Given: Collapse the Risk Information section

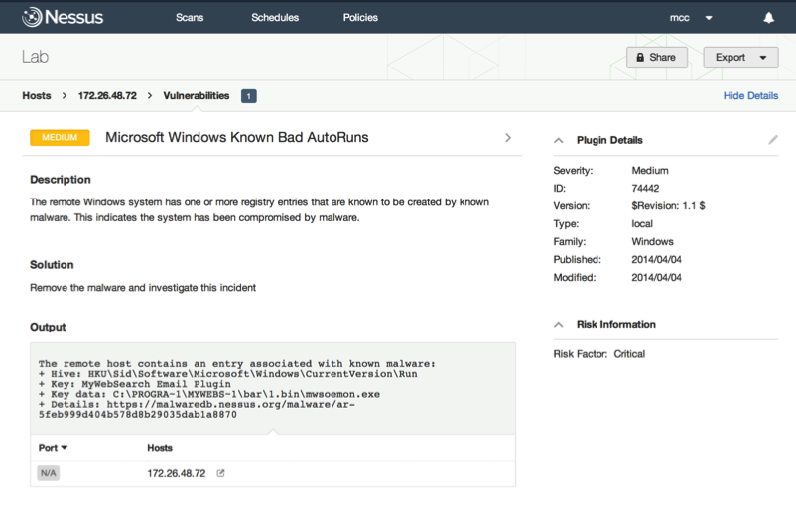Looking at the screenshot, I should click(559, 324).
